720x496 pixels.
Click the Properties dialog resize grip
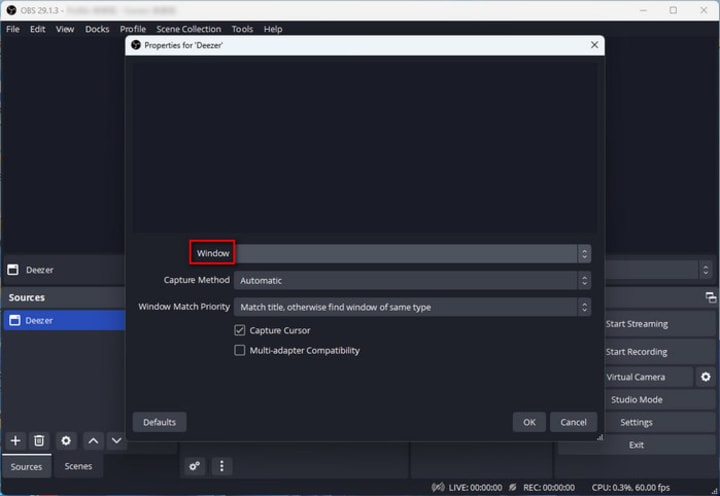coord(600,437)
